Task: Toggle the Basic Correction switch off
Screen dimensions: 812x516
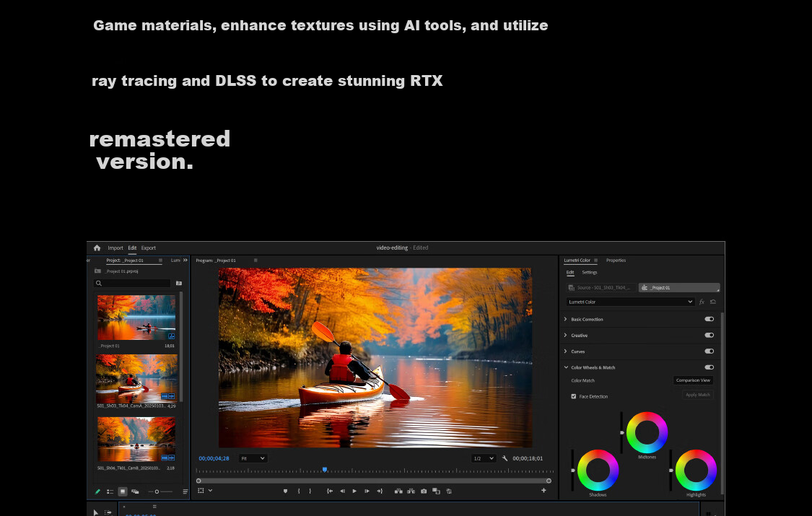Action: coord(710,319)
